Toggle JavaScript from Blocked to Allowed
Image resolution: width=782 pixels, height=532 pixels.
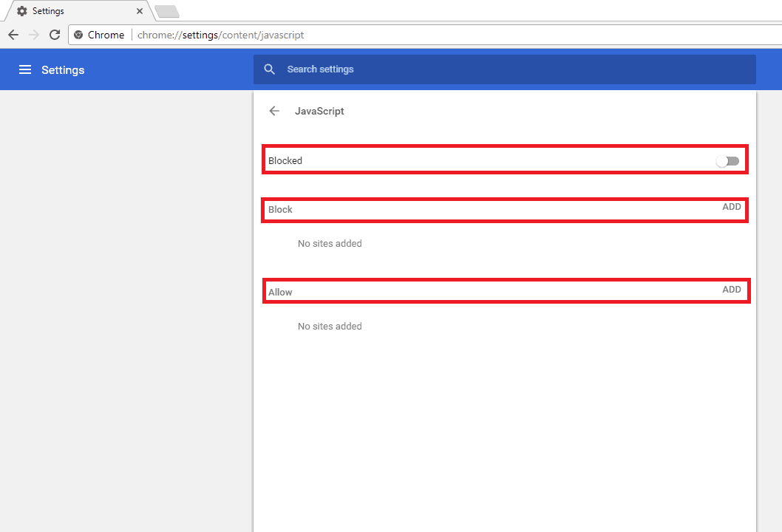[727, 160]
